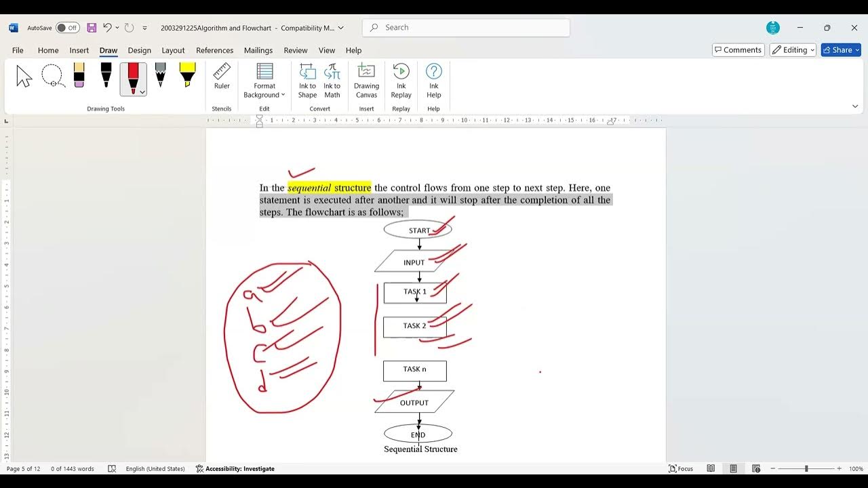Choose the Lasso Select tool

[52, 76]
